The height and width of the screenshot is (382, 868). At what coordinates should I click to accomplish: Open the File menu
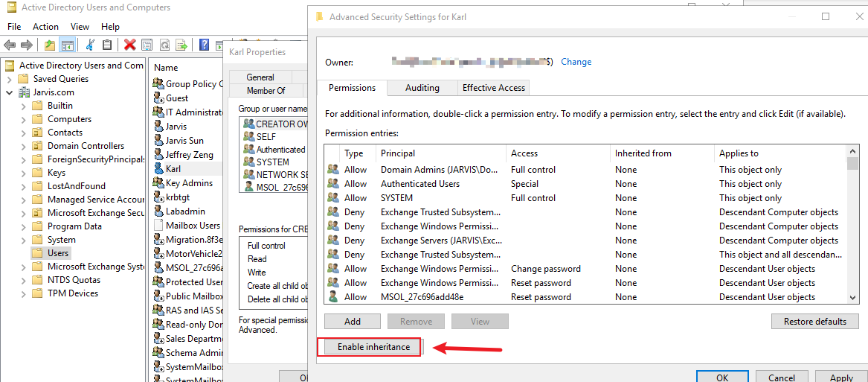(14, 27)
